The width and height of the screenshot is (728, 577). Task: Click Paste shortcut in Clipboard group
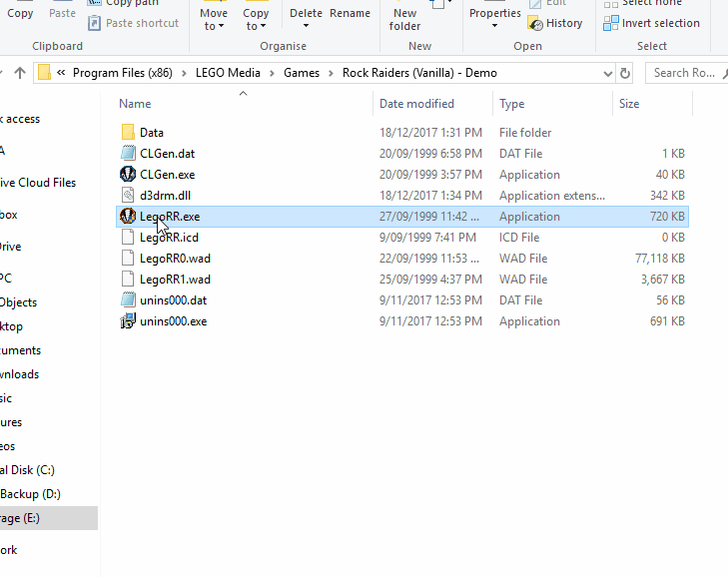tap(133, 23)
